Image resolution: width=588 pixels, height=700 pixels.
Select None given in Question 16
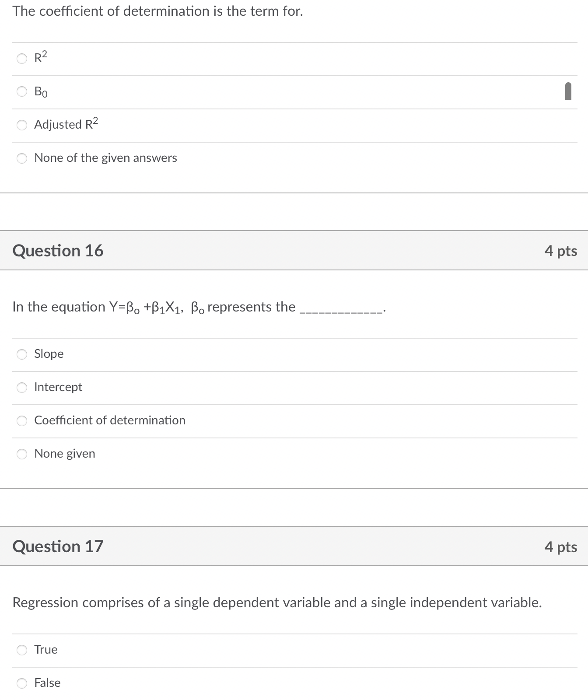[21, 454]
